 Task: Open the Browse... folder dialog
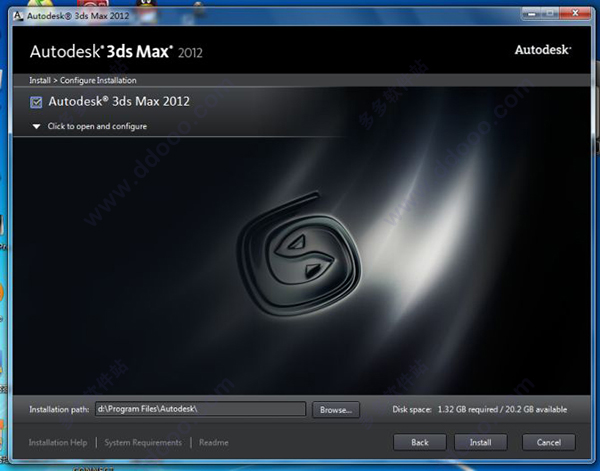click(336, 410)
